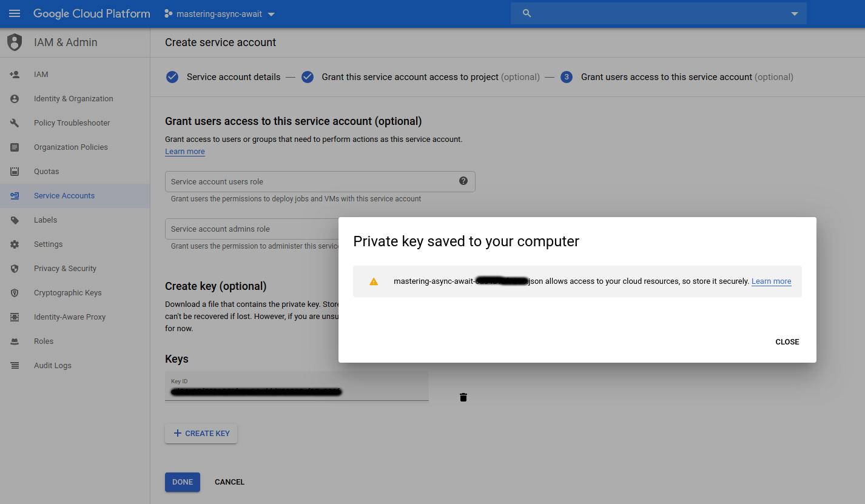Open Organization Policies page

(x=75, y=147)
